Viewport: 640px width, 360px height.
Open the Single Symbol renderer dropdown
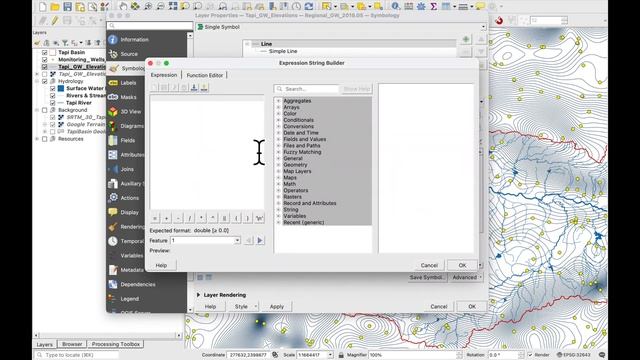(x=341, y=27)
